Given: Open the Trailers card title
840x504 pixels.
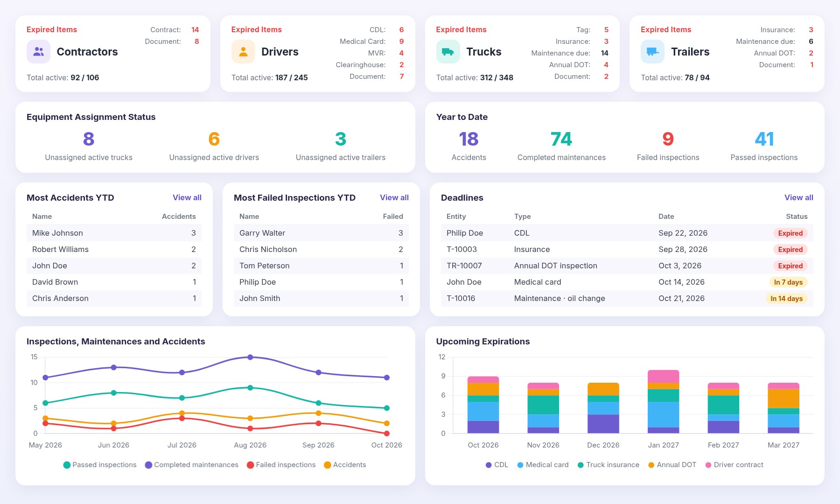Looking at the screenshot, I should [x=690, y=52].
